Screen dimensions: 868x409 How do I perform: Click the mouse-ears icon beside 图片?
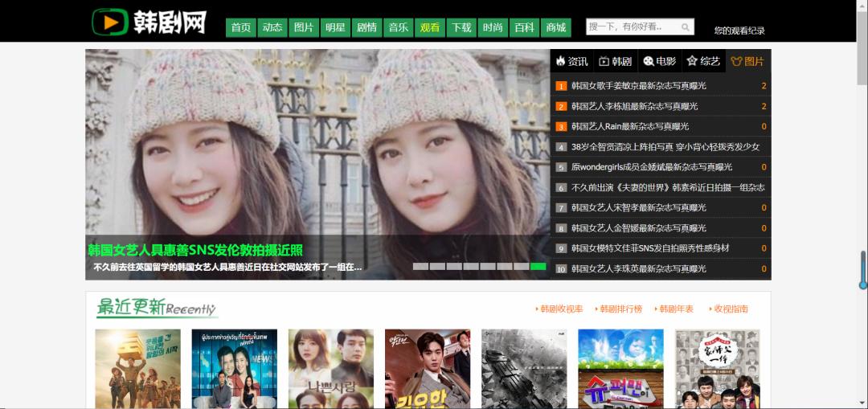tap(736, 61)
